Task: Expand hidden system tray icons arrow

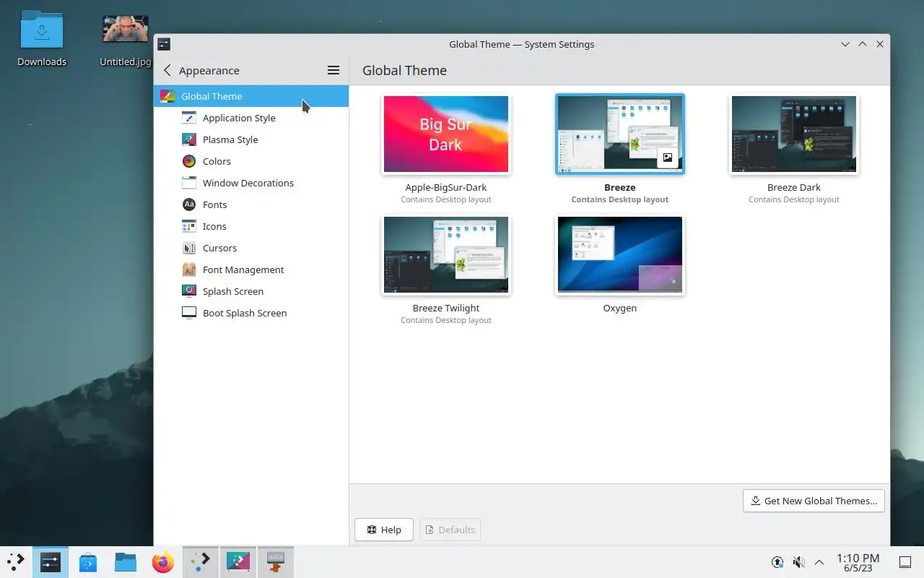Action: 819,562
